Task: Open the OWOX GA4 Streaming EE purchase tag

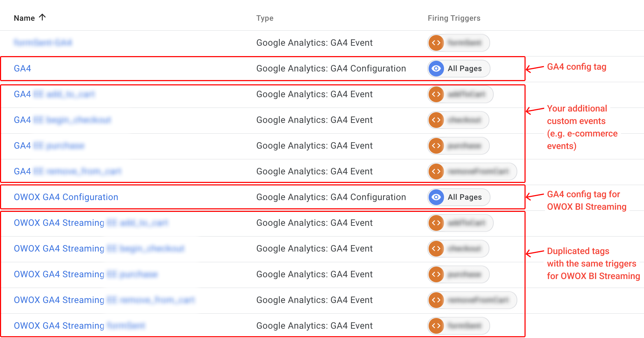Action: click(86, 274)
